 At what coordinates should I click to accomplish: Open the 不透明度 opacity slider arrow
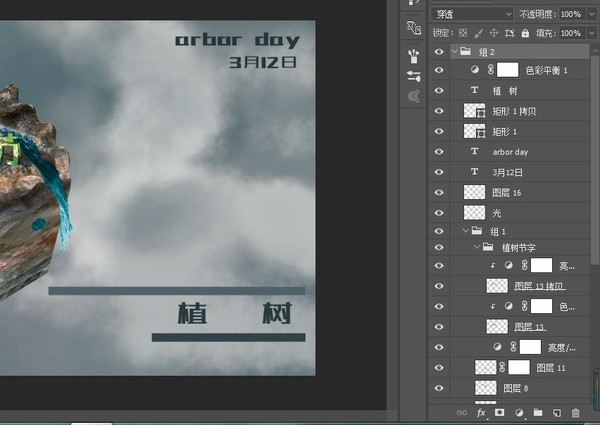coord(592,14)
